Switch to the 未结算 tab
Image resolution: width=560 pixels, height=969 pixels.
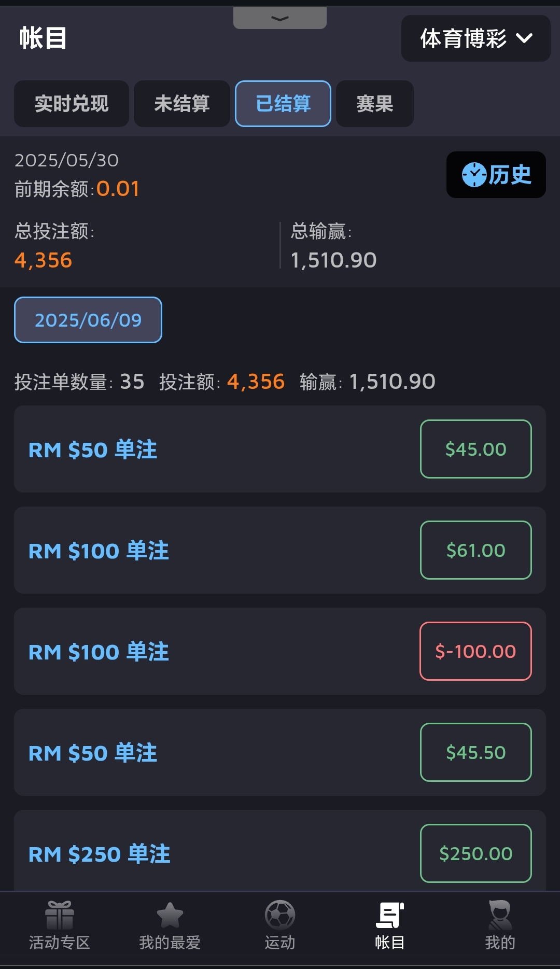coord(182,104)
